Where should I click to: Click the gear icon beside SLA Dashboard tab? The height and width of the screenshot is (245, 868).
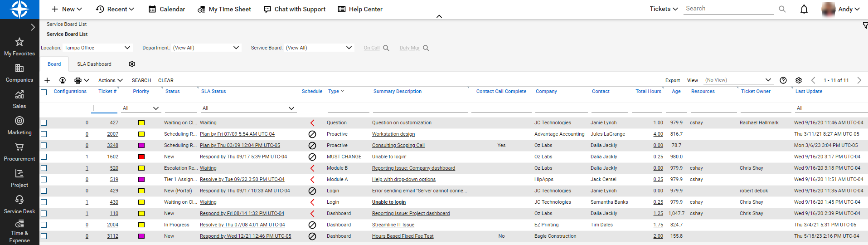132,64
